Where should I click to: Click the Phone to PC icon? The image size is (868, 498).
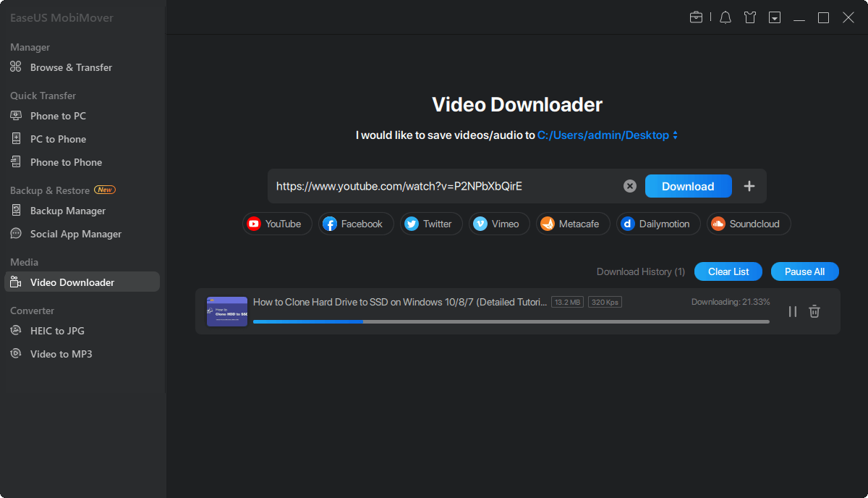click(16, 116)
